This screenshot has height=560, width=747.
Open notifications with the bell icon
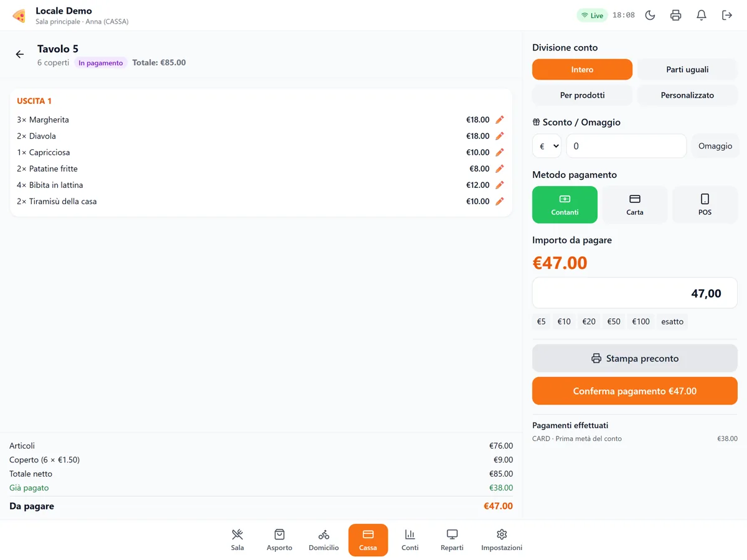(x=701, y=16)
